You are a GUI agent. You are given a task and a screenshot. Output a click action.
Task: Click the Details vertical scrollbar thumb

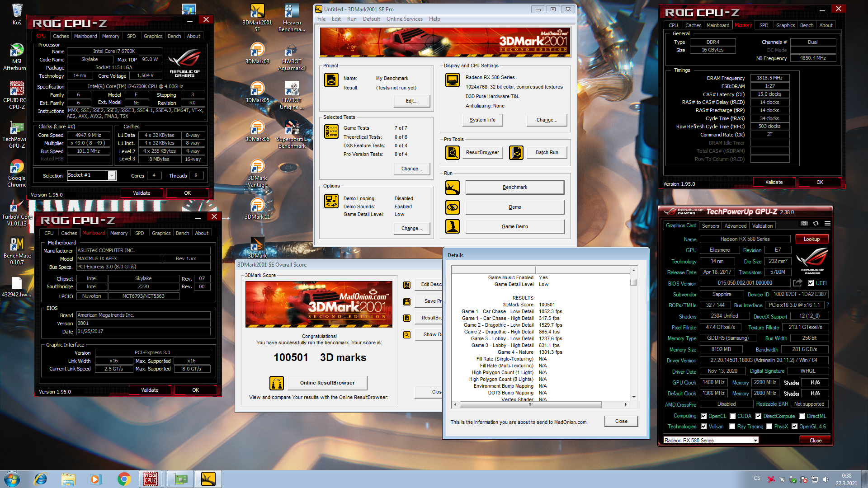point(634,282)
